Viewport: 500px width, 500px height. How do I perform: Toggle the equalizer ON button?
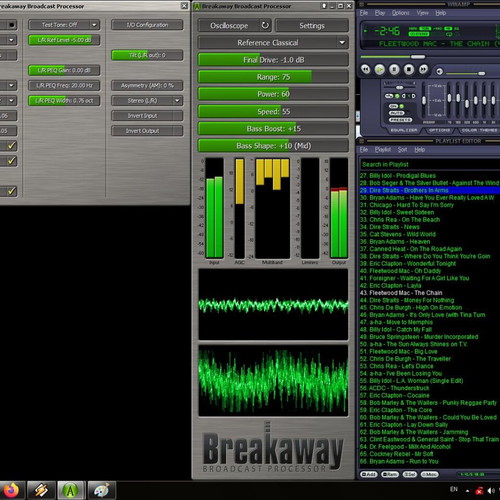[x=394, y=106]
